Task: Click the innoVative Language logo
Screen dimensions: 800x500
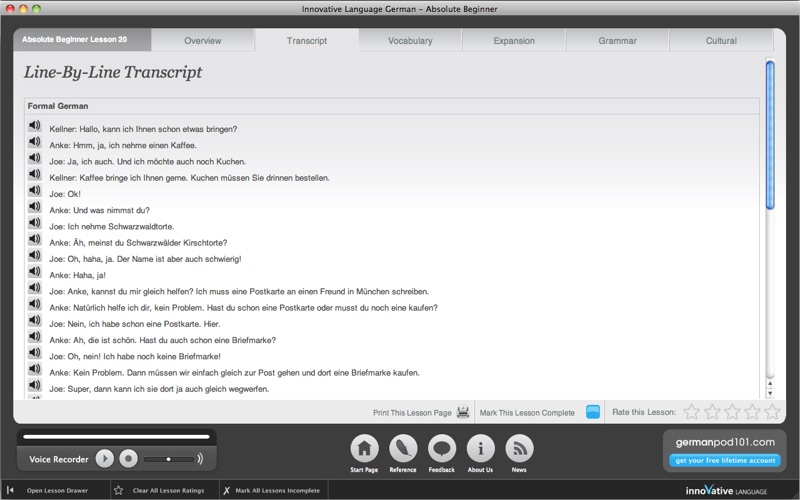Action: pos(726,490)
